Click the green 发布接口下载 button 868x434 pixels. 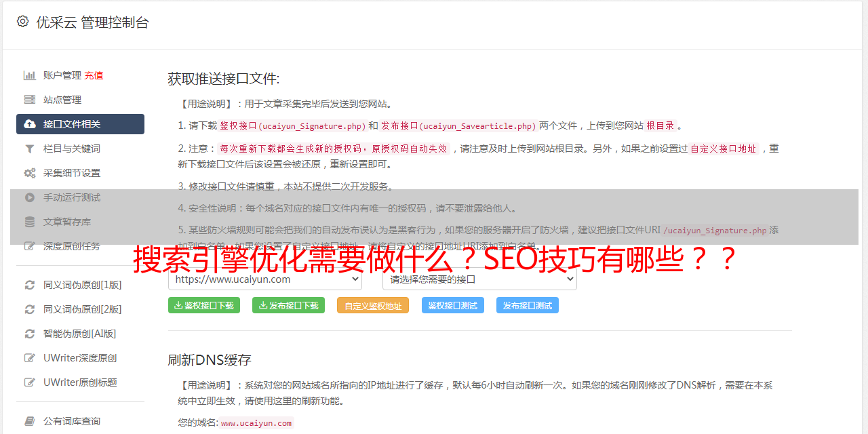point(288,305)
